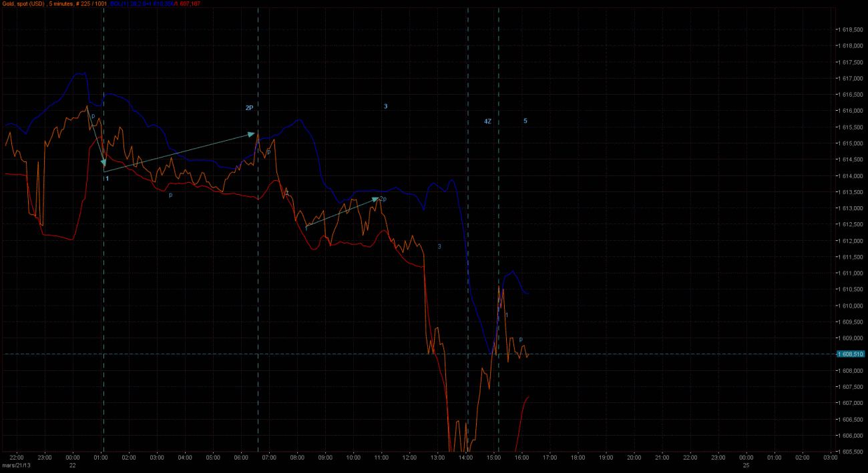This screenshot has height=473, width=868.
Task: Click the 07:00 label on the time axis
Action: 269,458
